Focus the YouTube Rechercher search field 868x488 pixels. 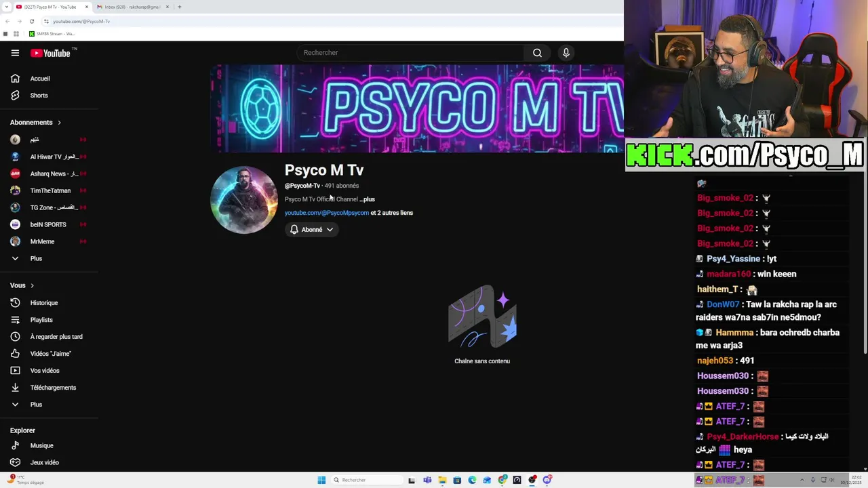[410, 53]
